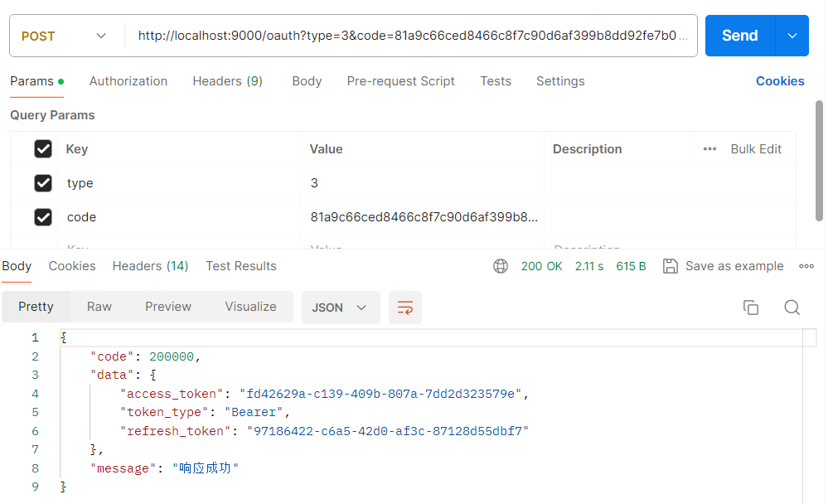Click the Cookies link at top right
The width and height of the screenshot is (833, 504).
tap(779, 81)
